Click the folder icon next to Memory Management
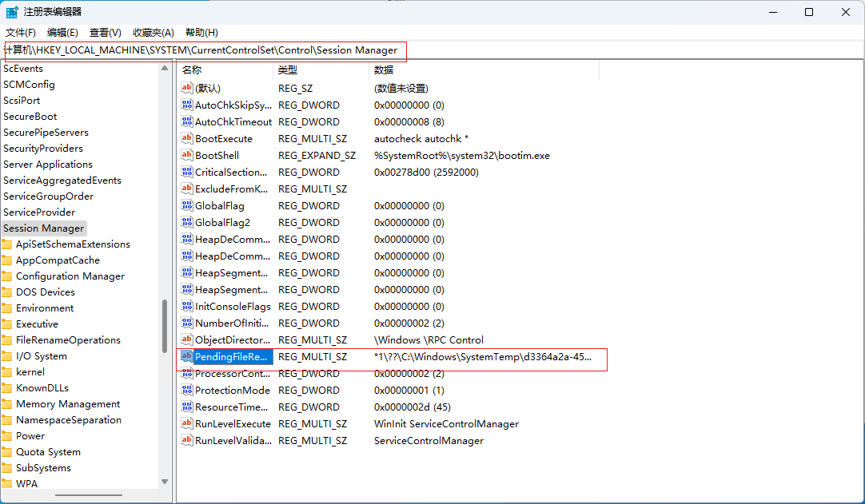 click(7, 404)
